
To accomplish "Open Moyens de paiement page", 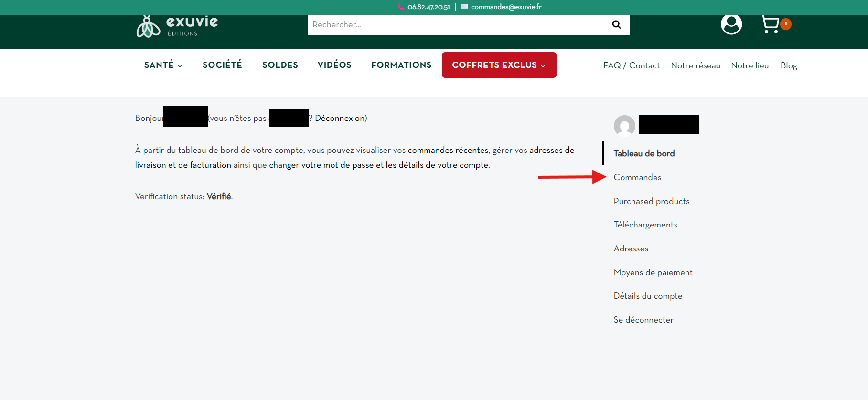I will 653,272.
